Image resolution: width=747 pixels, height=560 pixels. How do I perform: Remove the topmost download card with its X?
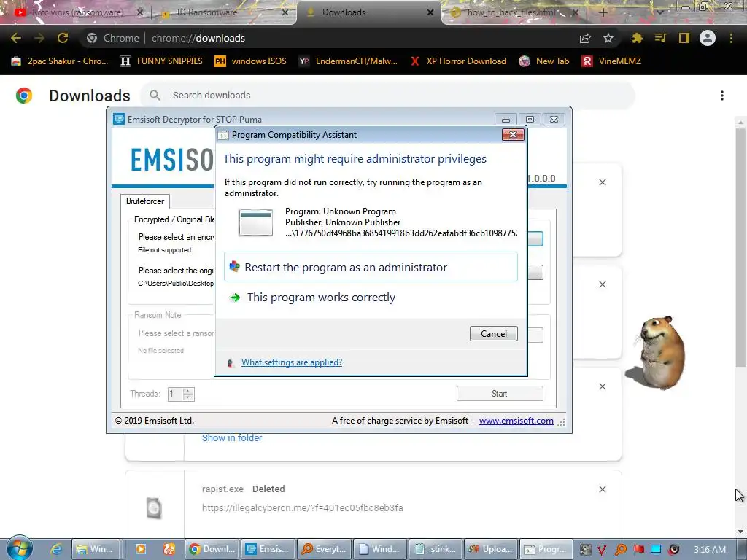click(602, 182)
